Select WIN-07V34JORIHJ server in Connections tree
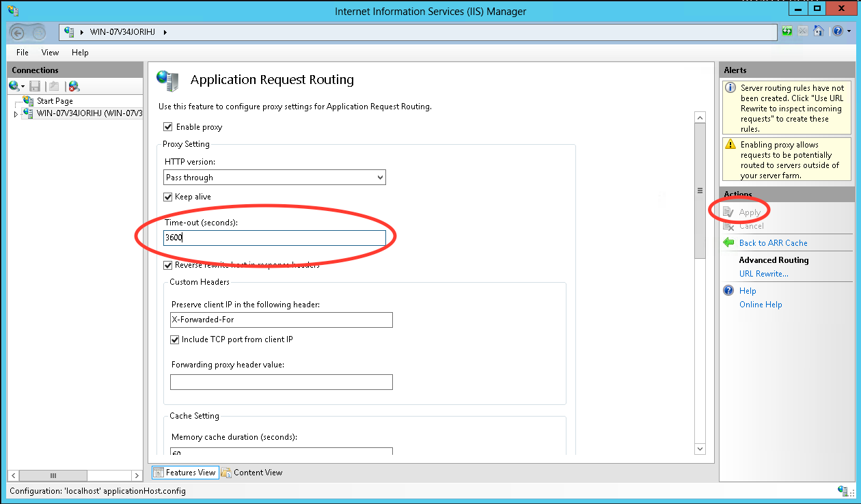861x504 pixels. click(90, 113)
